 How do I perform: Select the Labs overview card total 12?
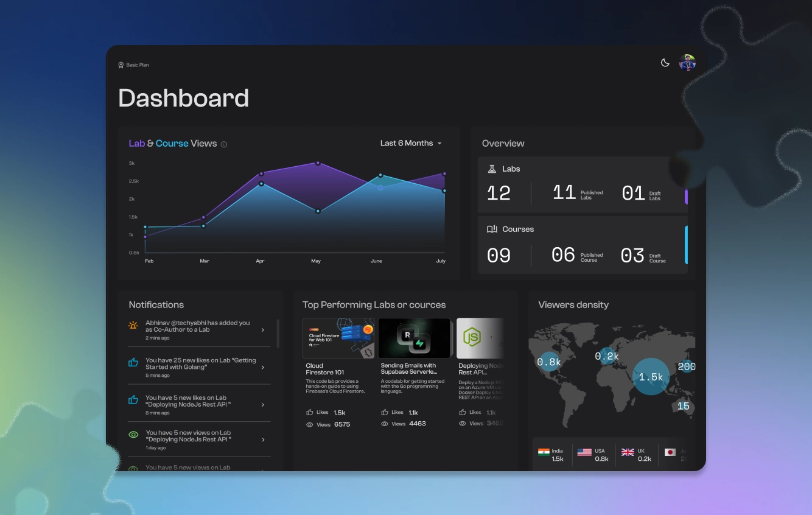(499, 193)
